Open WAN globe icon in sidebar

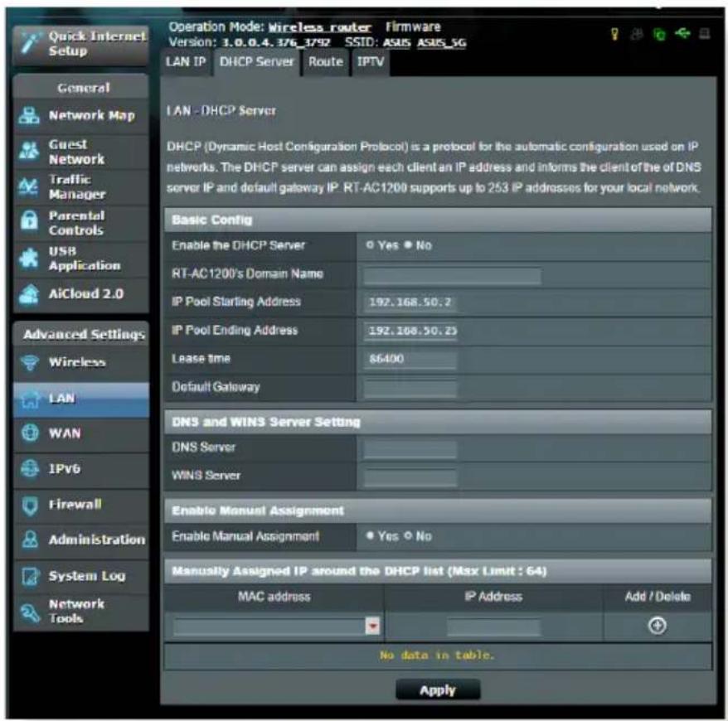[x=30, y=433]
